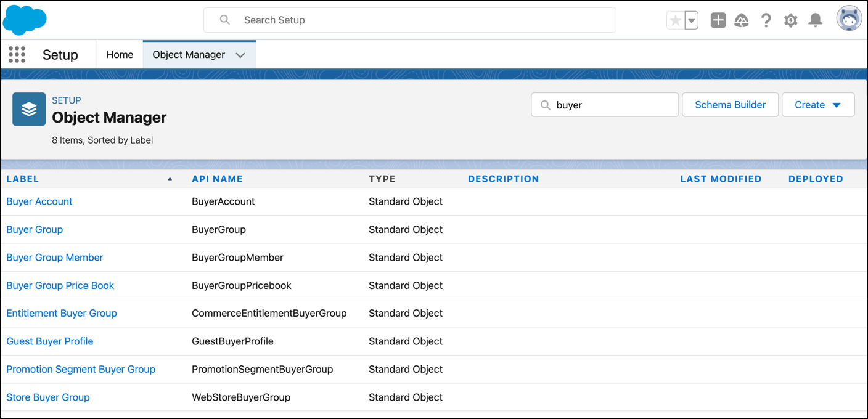Viewport: 868px width, 419px height.
Task: Click the Type column header
Action: (382, 179)
